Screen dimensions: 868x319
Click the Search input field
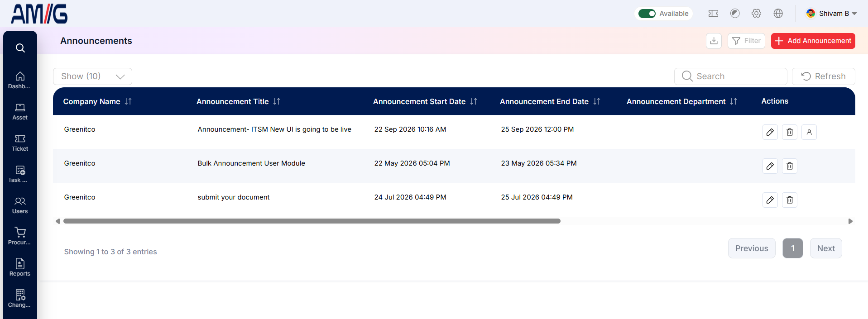(730, 76)
